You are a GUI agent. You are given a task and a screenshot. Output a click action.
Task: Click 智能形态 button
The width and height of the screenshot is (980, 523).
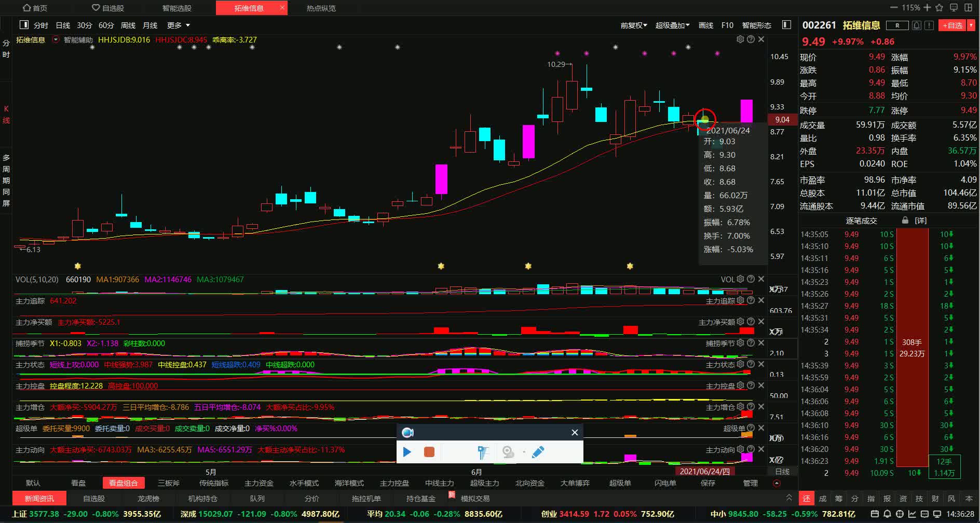756,25
